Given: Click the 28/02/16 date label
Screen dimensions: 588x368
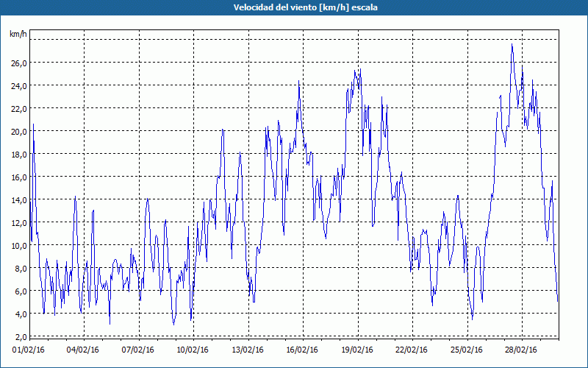Looking at the screenshot, I should click(x=521, y=350).
